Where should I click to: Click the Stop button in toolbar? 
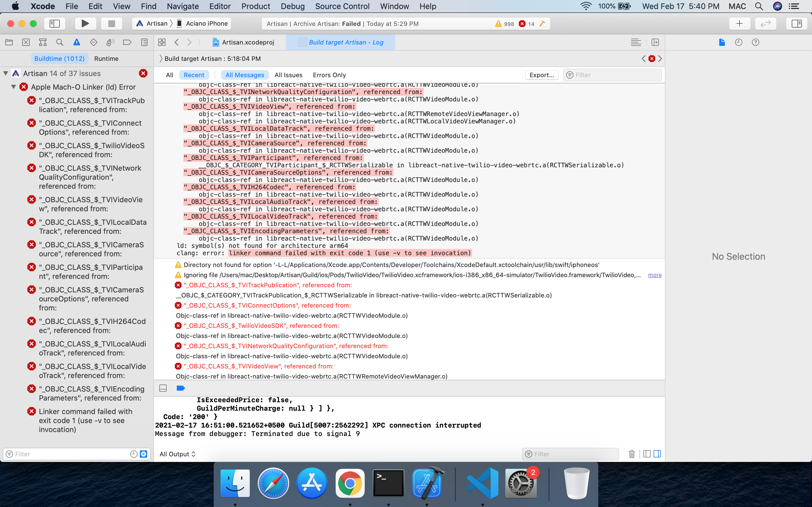click(111, 23)
